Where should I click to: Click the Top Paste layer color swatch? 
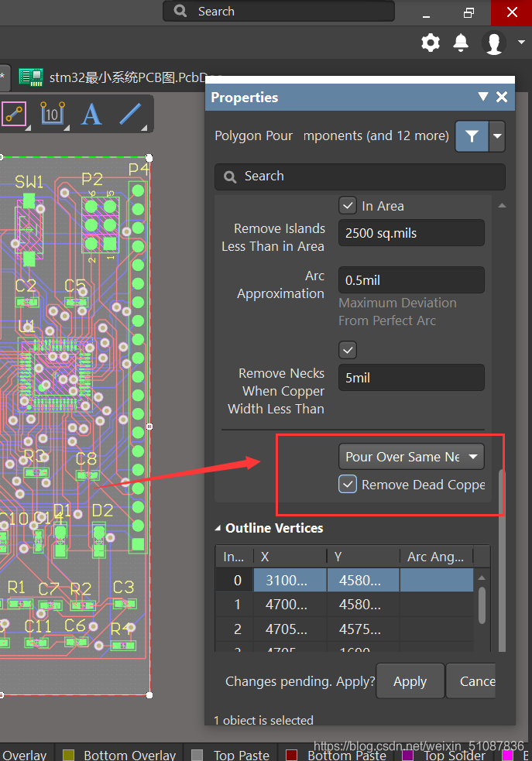click(197, 755)
